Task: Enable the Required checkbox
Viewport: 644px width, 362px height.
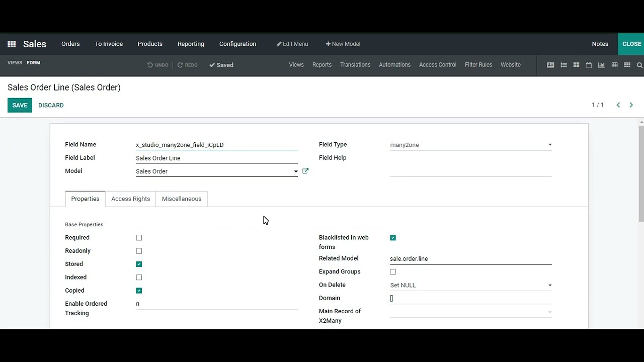Action: (x=139, y=238)
